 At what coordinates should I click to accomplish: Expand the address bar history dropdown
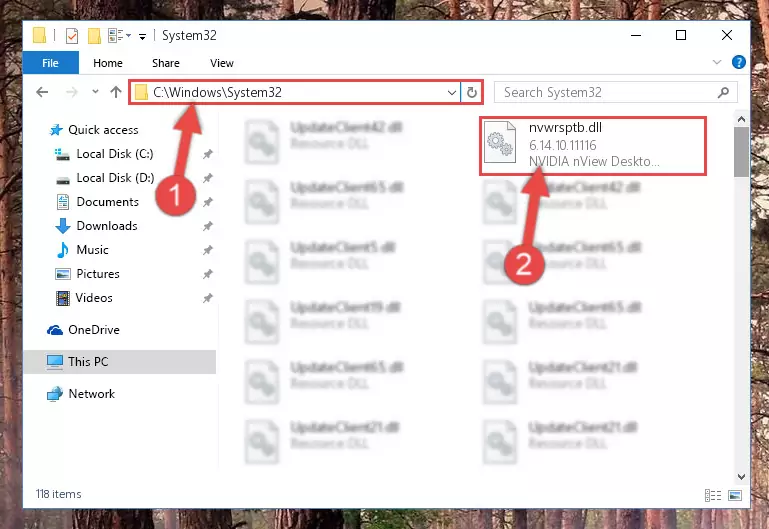(x=452, y=92)
